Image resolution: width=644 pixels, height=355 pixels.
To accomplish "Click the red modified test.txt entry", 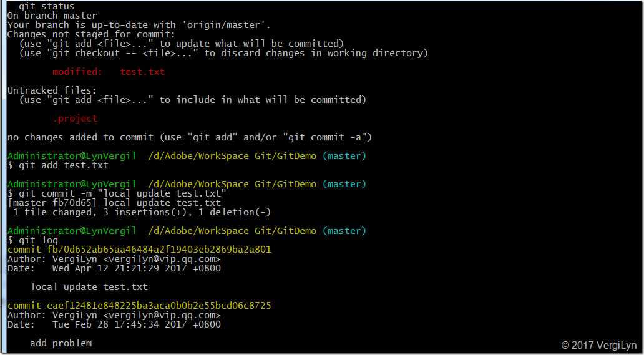I will pos(108,72).
